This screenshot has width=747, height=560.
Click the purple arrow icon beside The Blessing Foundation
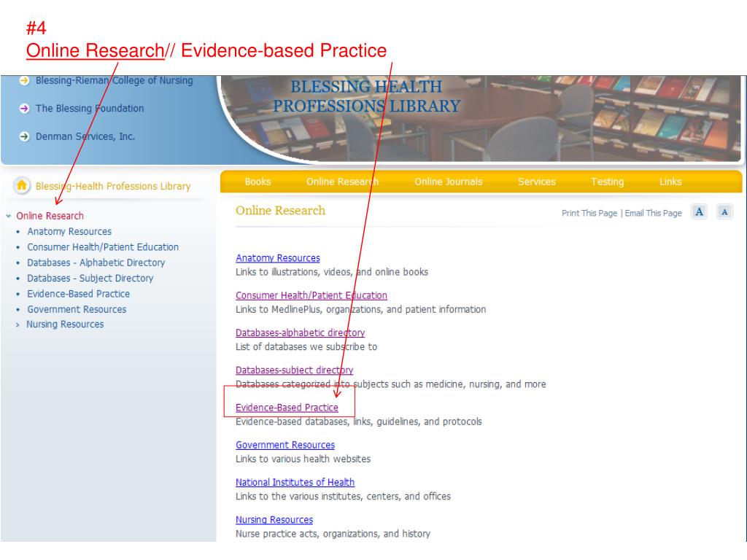(x=24, y=109)
